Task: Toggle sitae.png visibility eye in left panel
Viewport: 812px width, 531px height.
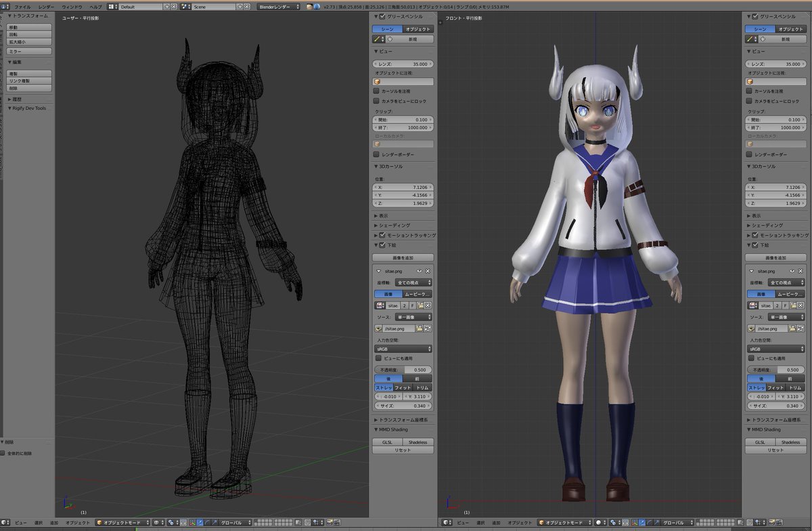Action: (x=420, y=271)
